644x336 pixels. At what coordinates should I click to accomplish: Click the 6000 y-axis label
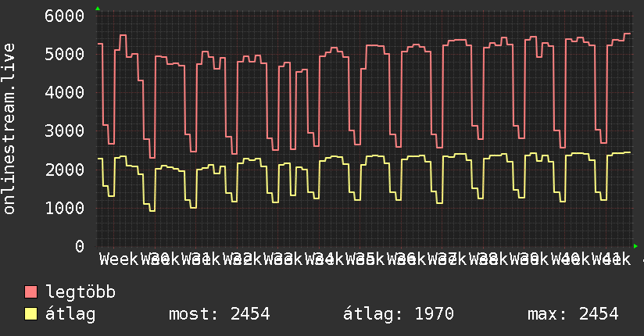click(65, 16)
